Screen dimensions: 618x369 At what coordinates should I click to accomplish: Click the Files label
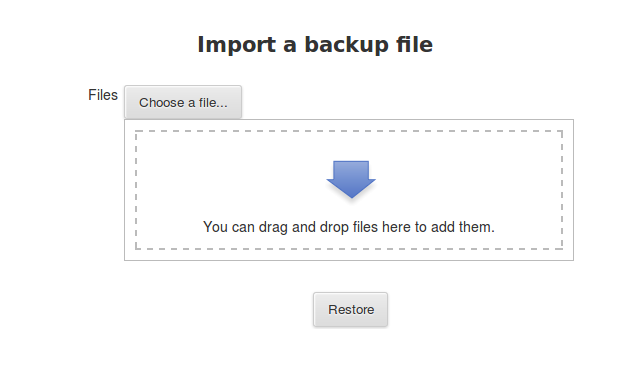(x=103, y=95)
